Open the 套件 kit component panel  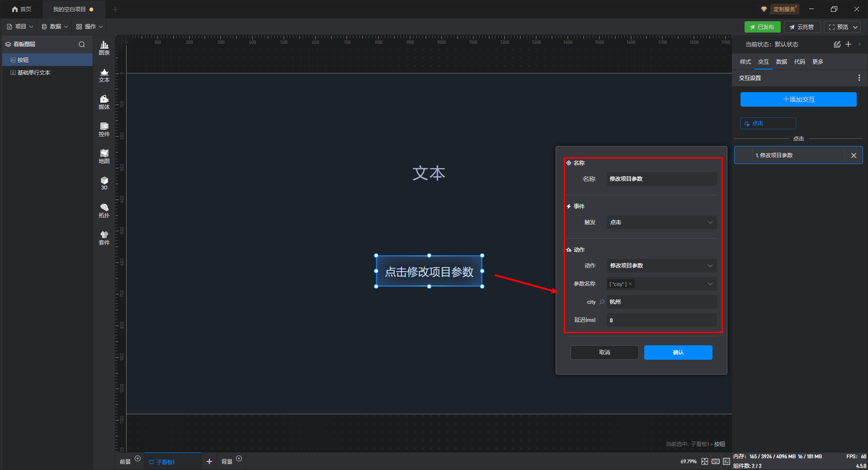click(104, 238)
